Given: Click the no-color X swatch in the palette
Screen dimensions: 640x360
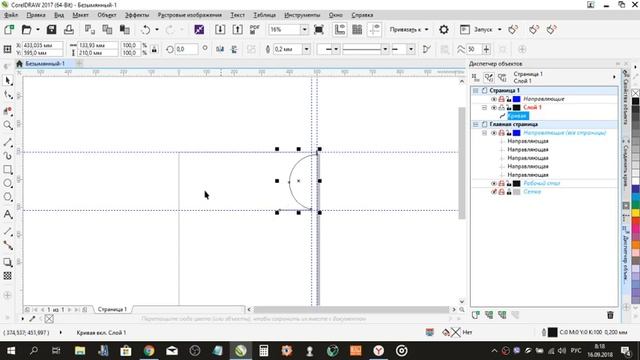Looking at the screenshot, I should (x=635, y=93).
